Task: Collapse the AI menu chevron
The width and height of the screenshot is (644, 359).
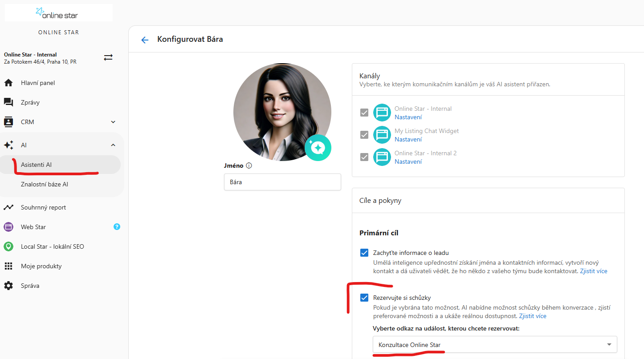Action: pyautogui.click(x=113, y=145)
